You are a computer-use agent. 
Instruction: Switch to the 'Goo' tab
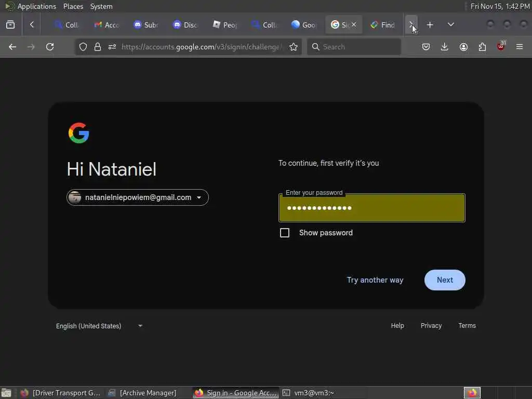(304, 25)
